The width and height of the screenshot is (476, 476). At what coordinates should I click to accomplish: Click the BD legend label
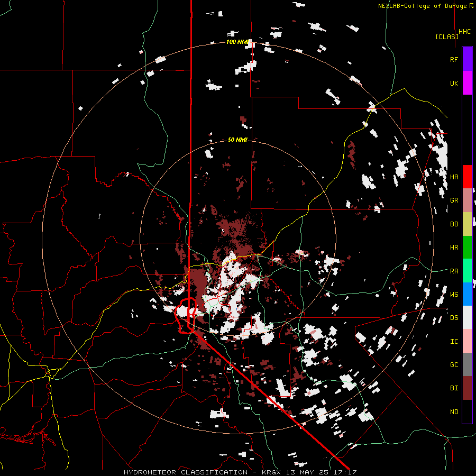(x=454, y=224)
